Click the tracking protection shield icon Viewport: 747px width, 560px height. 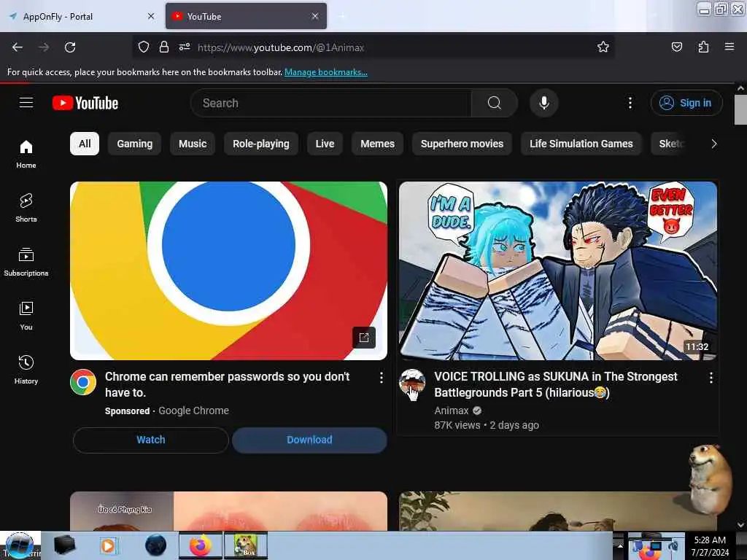(x=144, y=47)
